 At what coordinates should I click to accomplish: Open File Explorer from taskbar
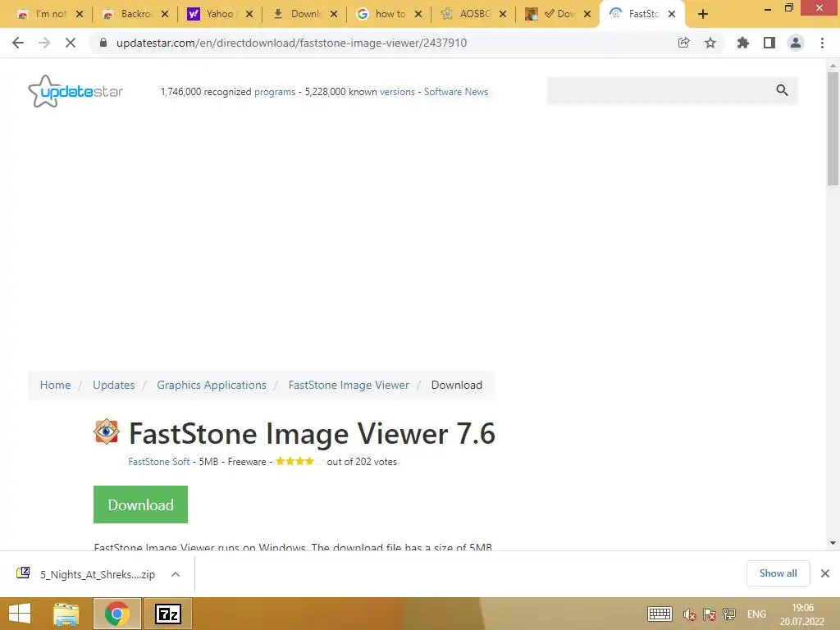tap(66, 614)
